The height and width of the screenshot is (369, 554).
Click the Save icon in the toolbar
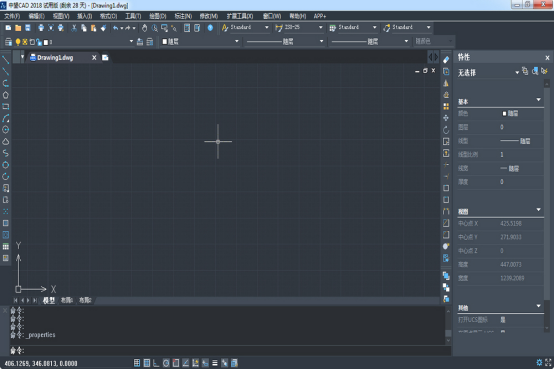(x=28, y=28)
